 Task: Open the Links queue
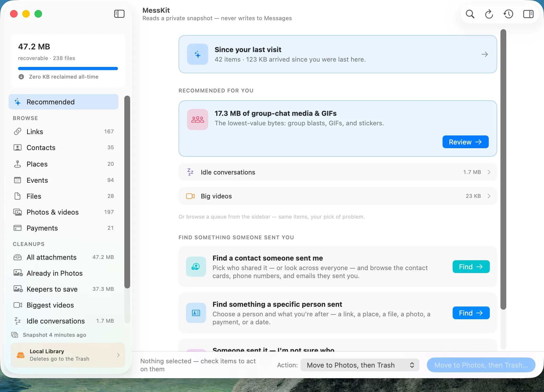[x=63, y=131]
